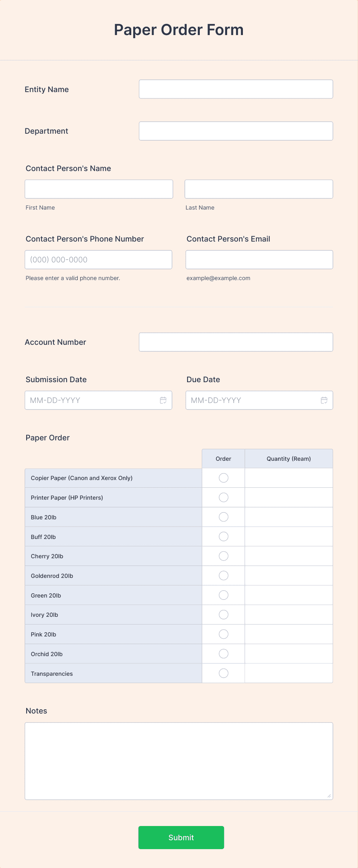This screenshot has width=358, height=868.
Task: Open the Due Date calendar picker icon
Action: (x=324, y=400)
